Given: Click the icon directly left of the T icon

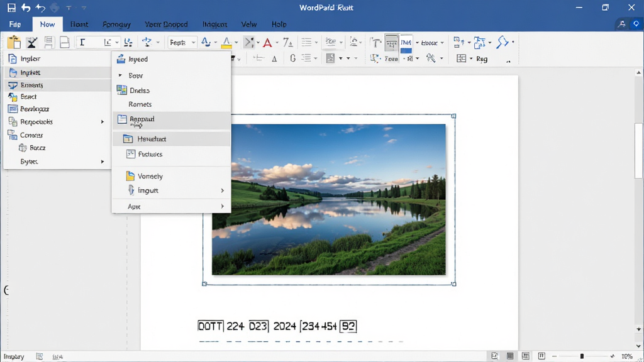Looking at the screenshot, I should [353, 42].
